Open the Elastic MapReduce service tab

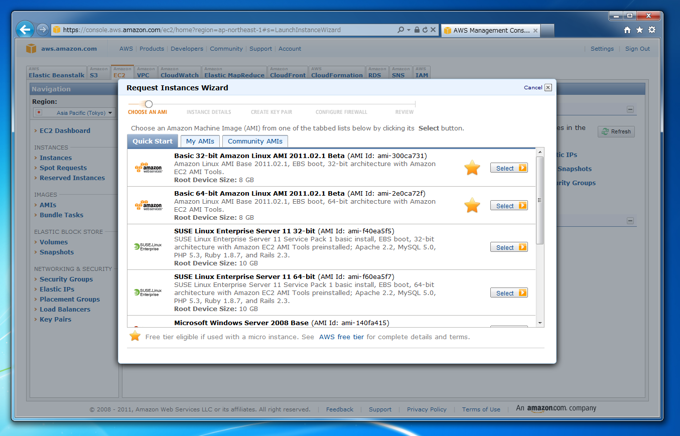click(234, 72)
